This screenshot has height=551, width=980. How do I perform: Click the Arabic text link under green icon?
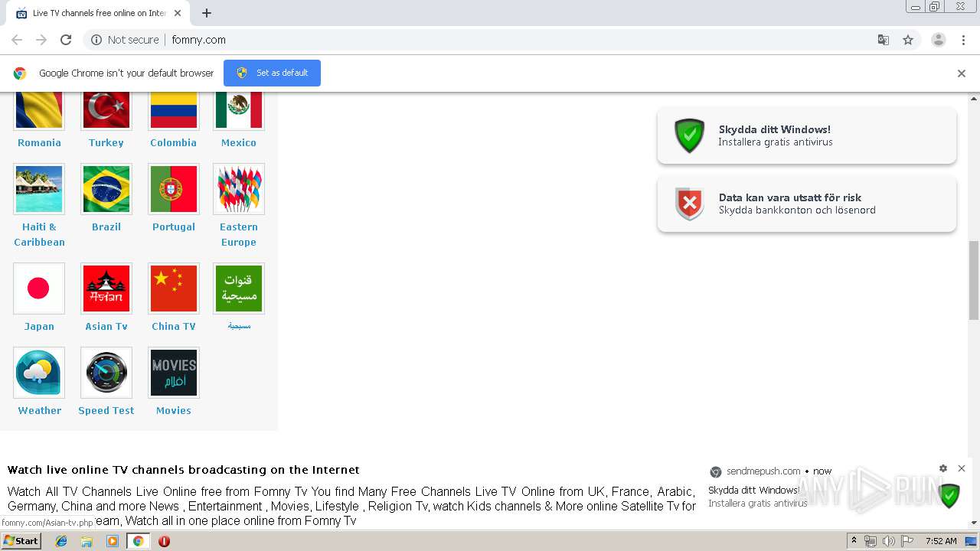tap(239, 326)
